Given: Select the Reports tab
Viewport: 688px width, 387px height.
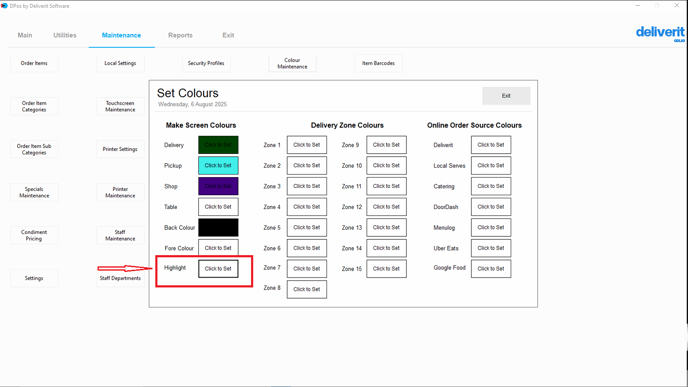Looking at the screenshot, I should coord(180,35).
